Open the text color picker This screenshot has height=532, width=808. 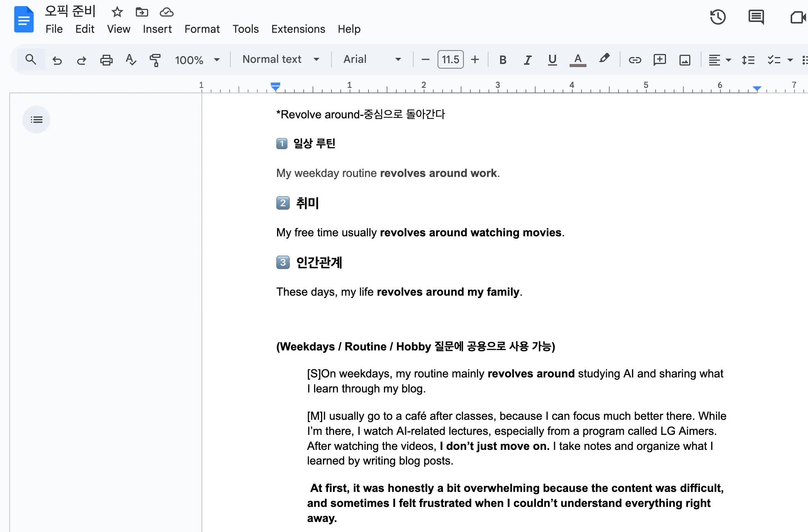(577, 60)
